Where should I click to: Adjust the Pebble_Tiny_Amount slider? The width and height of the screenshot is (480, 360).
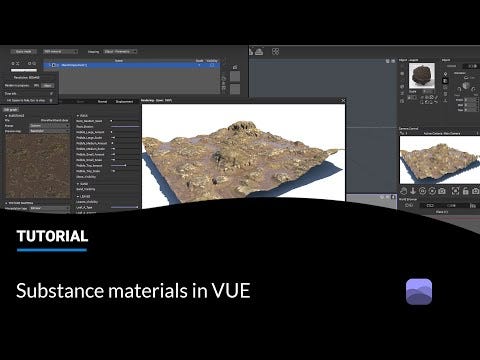click(125, 165)
